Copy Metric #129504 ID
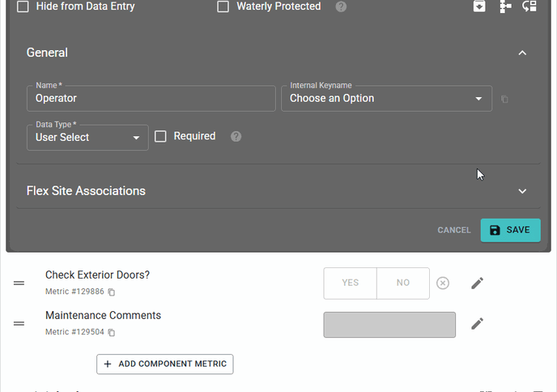557x392 pixels. pyautogui.click(x=112, y=332)
